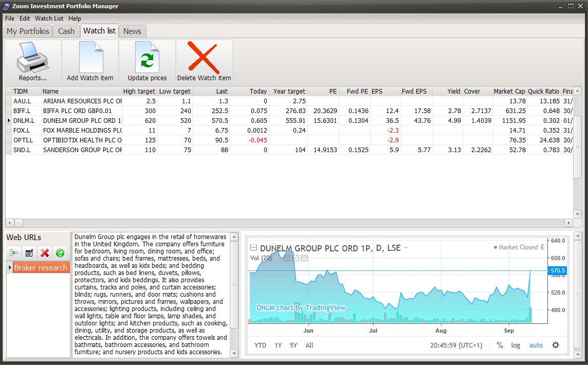
Task: Click the green open Web URL arrow icon
Action: click(60, 253)
